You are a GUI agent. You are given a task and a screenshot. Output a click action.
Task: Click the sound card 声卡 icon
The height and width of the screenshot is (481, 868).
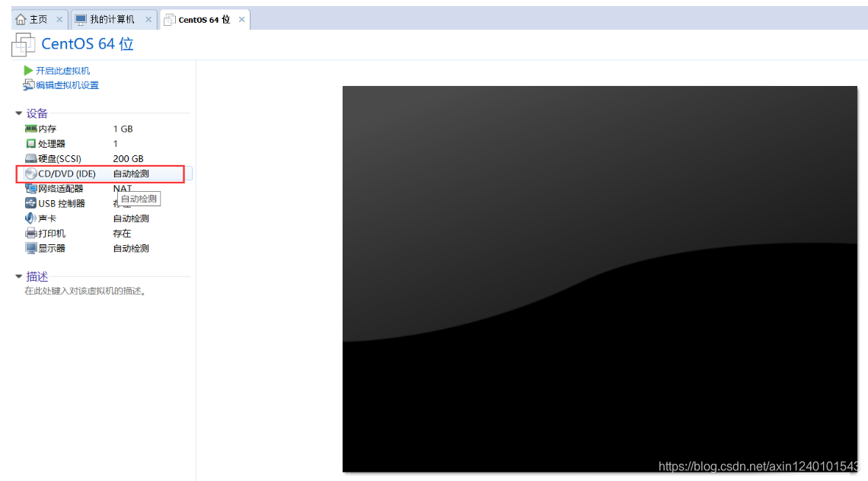click(31, 218)
